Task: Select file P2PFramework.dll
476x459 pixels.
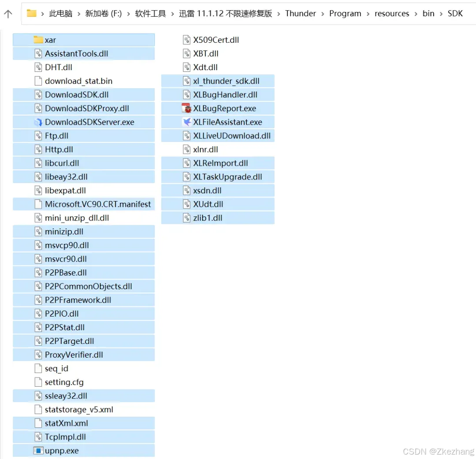Action: click(x=84, y=300)
